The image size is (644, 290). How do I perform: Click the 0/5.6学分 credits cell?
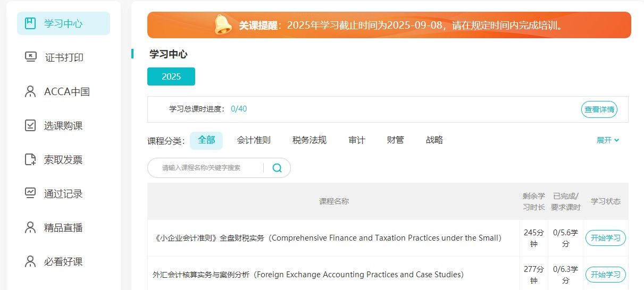(x=566, y=238)
